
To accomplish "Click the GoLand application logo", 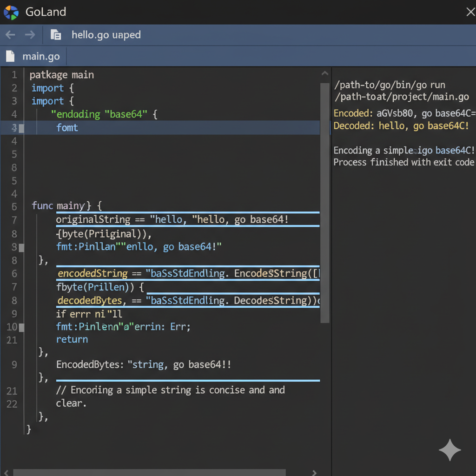I will [x=11, y=12].
